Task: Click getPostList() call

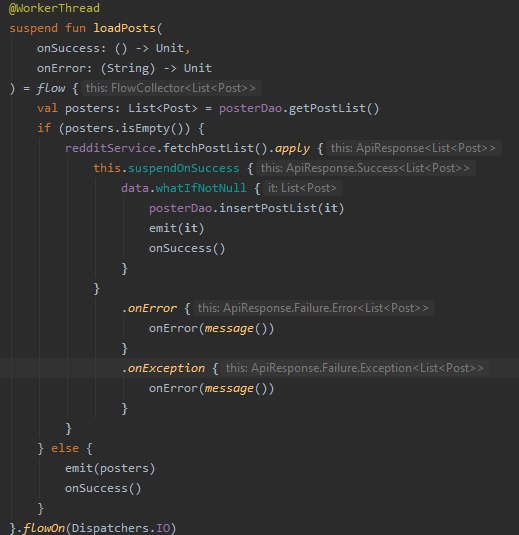Action: pyautogui.click(x=334, y=108)
